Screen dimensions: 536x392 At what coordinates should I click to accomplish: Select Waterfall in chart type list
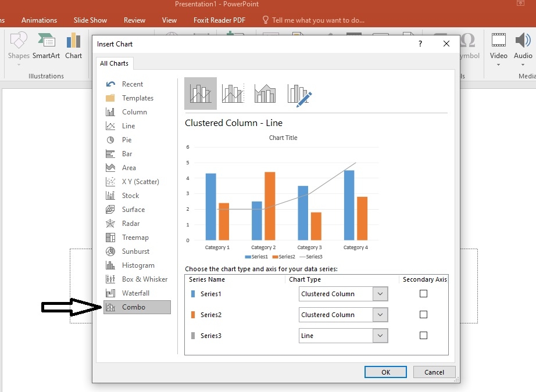click(x=135, y=293)
